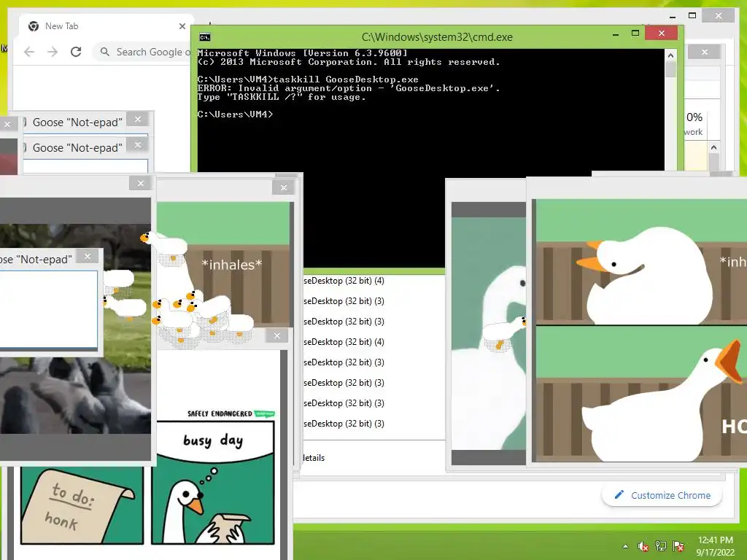Click the goose and swan hugging image
The height and width of the screenshot is (560, 747).
coord(489,333)
